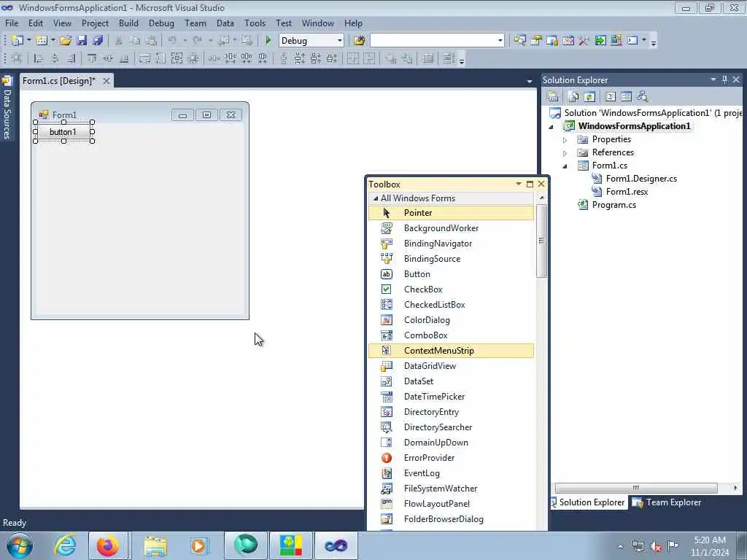Save the current file with the floppy icon
Screen dimensions: 747x560
click(x=82, y=41)
